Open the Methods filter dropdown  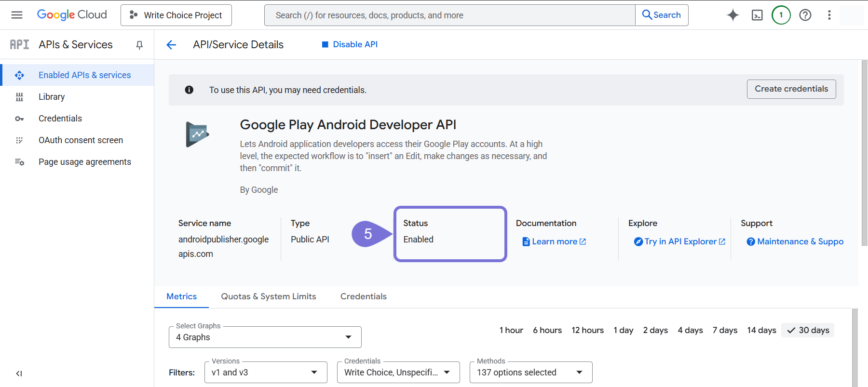pyautogui.click(x=530, y=373)
